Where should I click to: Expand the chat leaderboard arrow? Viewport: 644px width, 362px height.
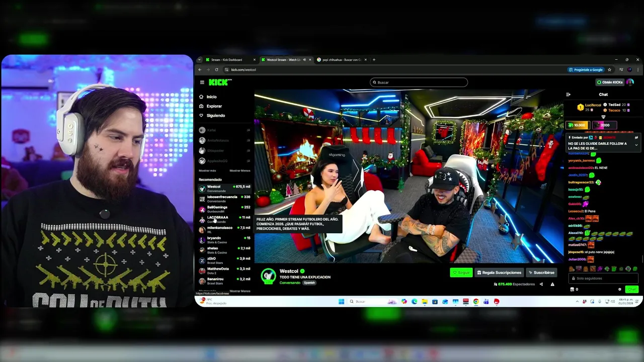coord(603,117)
